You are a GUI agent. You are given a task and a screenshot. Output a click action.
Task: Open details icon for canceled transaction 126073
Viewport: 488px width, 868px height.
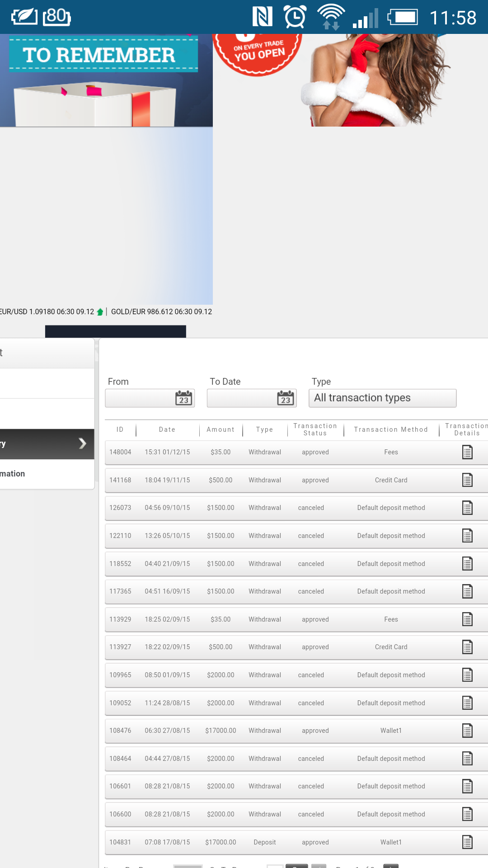[x=467, y=508]
